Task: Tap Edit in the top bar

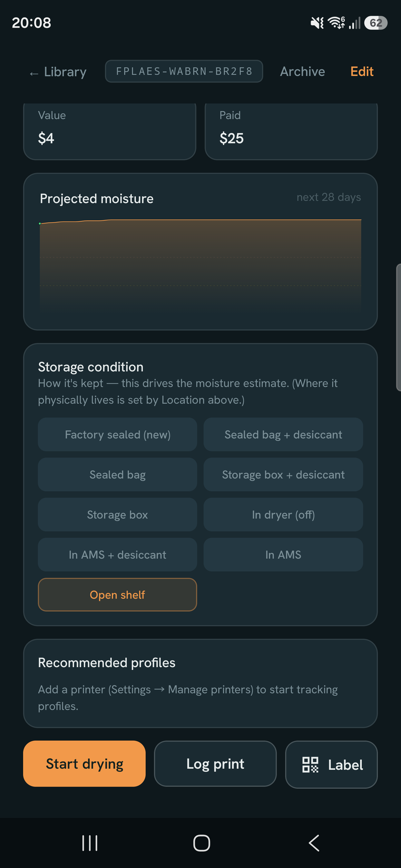Action: pos(362,72)
